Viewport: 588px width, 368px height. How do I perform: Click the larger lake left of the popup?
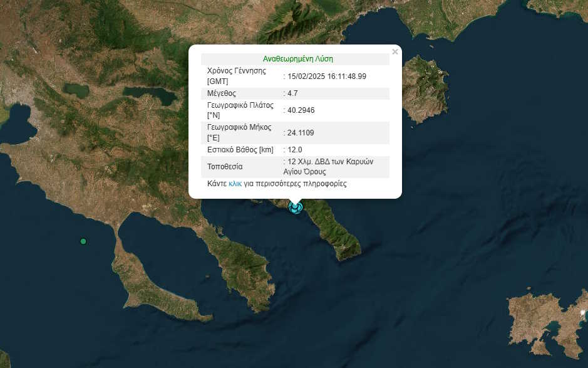tap(150, 95)
